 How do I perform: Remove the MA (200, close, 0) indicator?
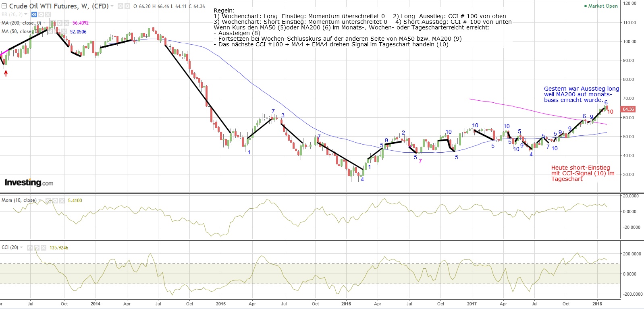click(x=66, y=23)
